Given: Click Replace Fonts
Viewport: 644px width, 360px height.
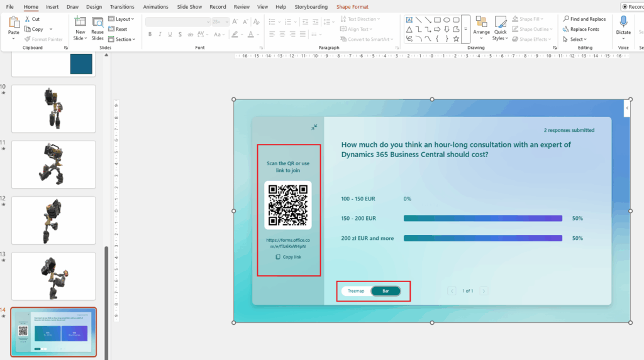Looking at the screenshot, I should coord(580,29).
